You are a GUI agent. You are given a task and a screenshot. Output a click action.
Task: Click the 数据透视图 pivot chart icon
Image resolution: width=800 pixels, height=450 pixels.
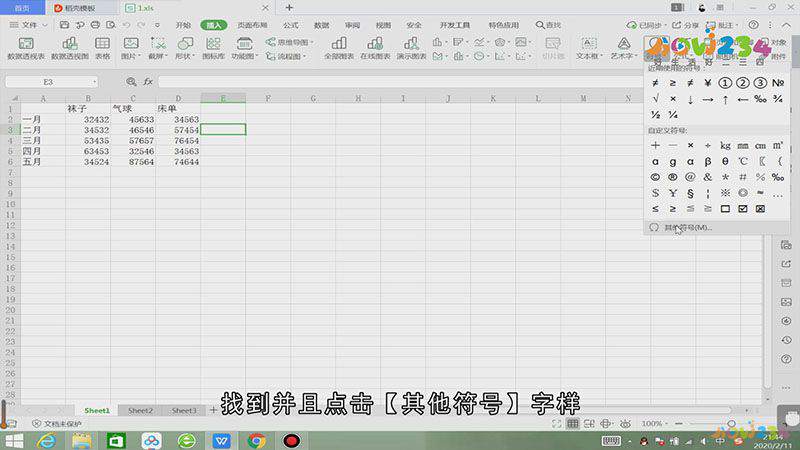pyautogui.click(x=70, y=48)
